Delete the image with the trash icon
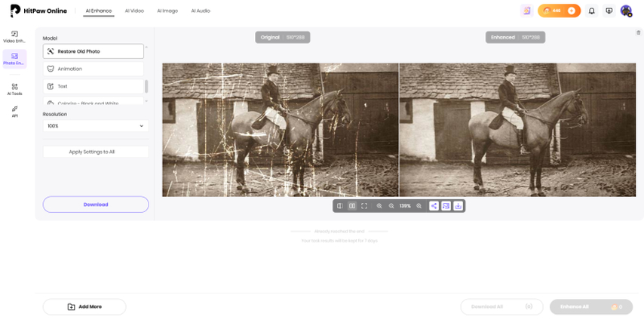 [x=638, y=32]
